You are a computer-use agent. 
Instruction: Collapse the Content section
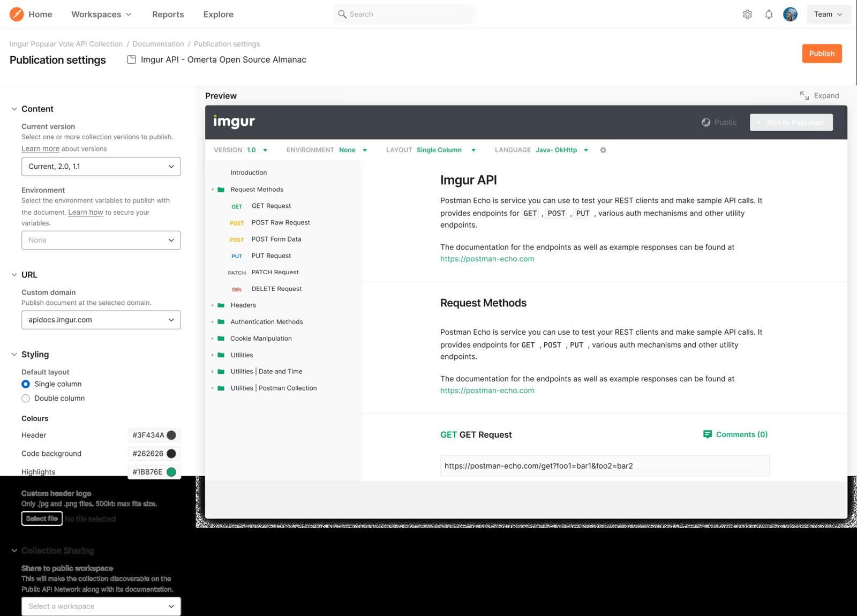click(x=14, y=109)
